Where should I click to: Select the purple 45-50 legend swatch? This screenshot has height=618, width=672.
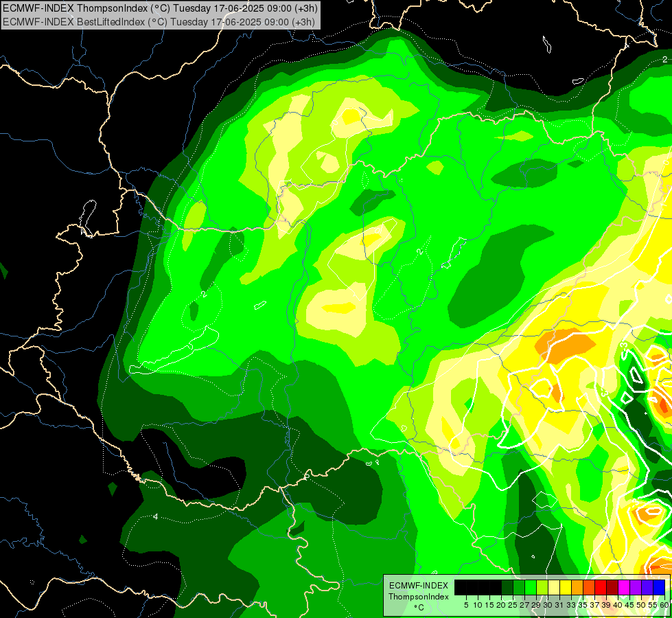(636, 587)
